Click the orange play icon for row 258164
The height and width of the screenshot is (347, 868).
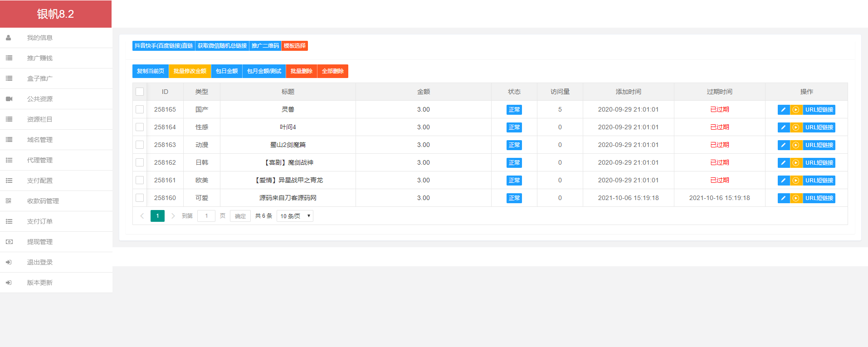click(x=796, y=127)
